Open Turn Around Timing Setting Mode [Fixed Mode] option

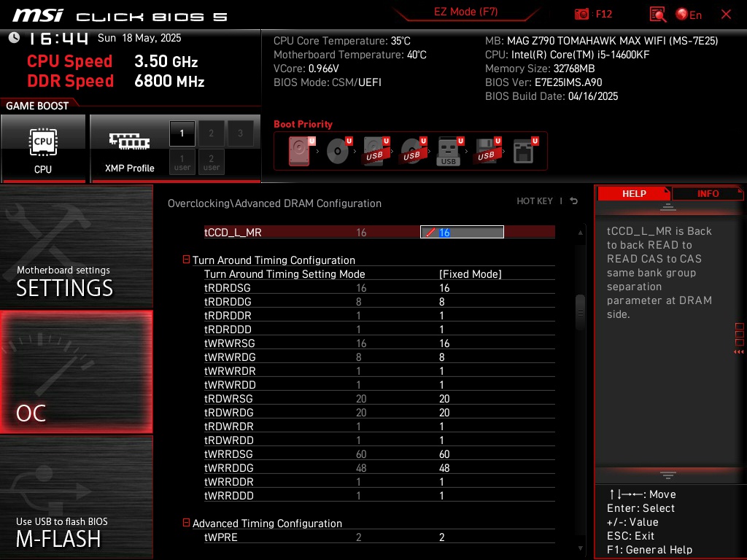[470, 274]
